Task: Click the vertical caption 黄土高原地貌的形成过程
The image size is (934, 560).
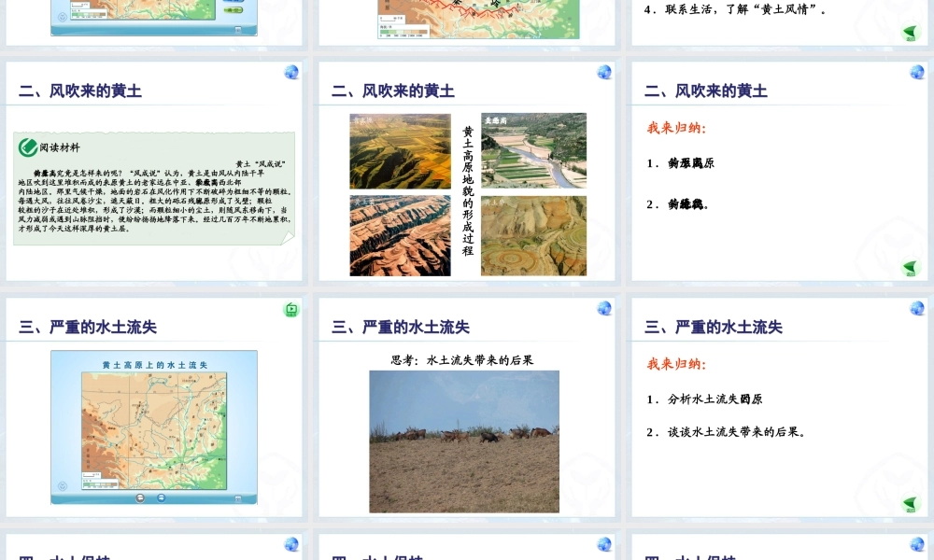Action: 468,191
